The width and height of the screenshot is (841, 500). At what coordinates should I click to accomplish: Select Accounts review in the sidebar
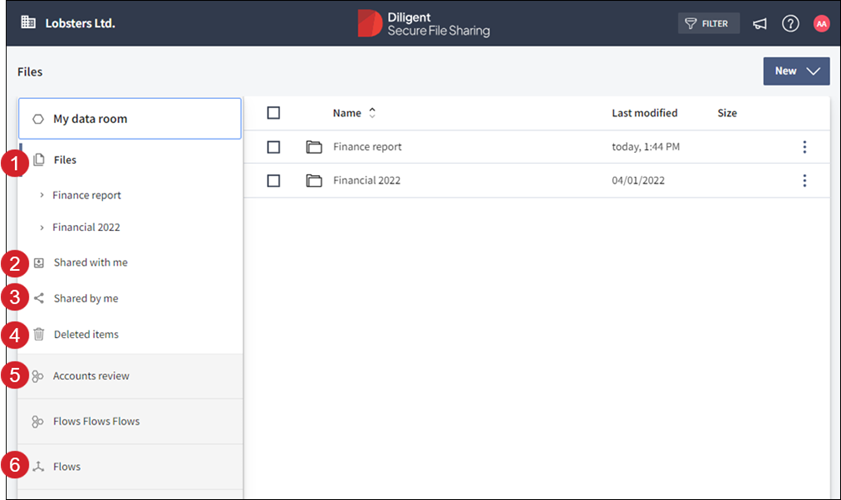tap(91, 376)
